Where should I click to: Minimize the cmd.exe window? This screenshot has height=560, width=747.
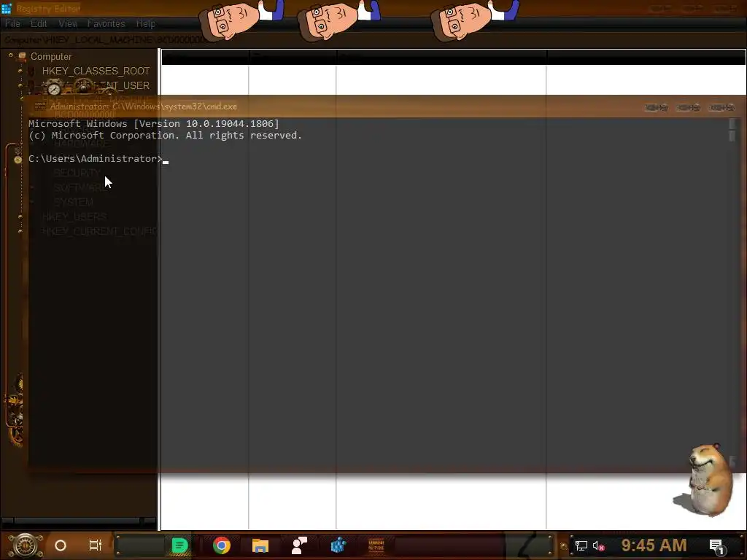point(656,108)
